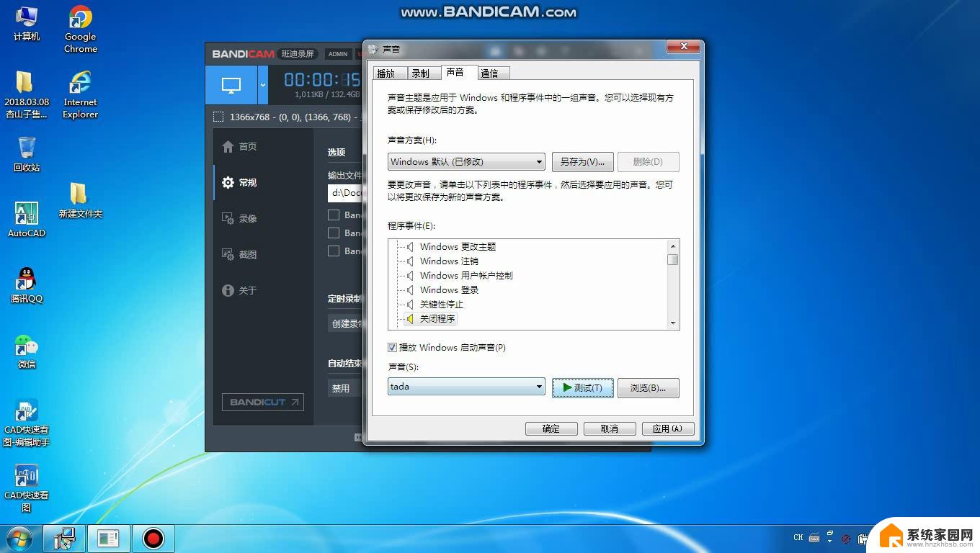Click the first taskbar icon after the Start orb

(x=65, y=539)
